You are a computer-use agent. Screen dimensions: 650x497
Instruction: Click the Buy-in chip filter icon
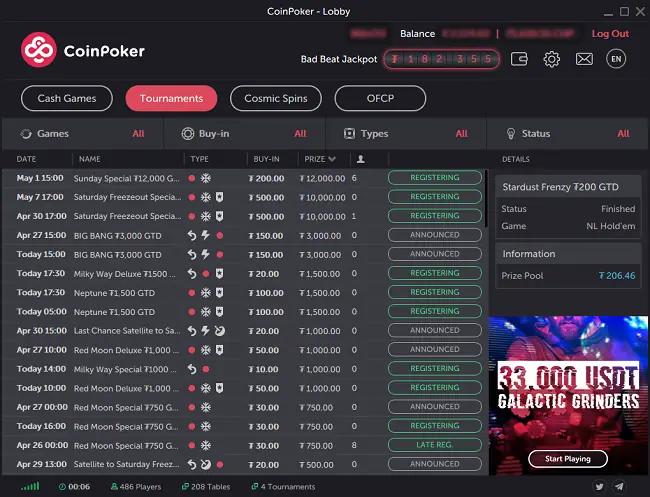pos(188,134)
